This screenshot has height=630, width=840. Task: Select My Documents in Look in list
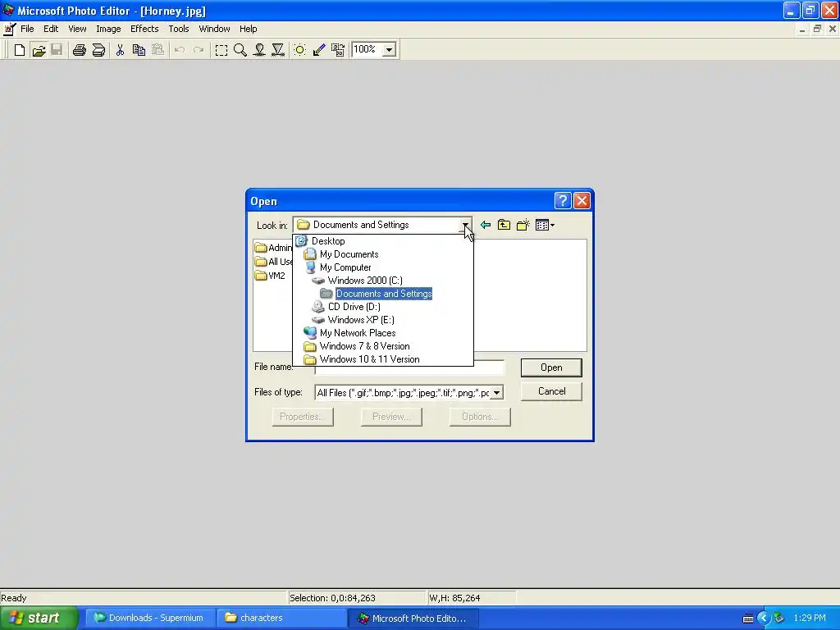click(x=382, y=254)
